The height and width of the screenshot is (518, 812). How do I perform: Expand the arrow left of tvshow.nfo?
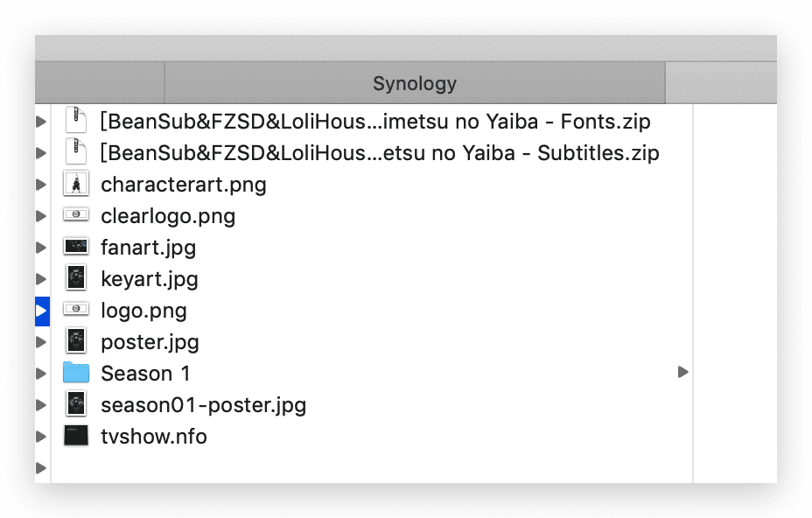[41, 437]
